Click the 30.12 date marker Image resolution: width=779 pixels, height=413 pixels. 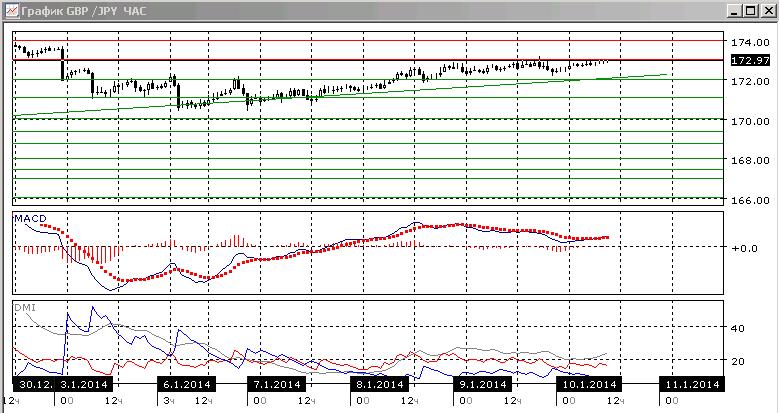(34, 384)
